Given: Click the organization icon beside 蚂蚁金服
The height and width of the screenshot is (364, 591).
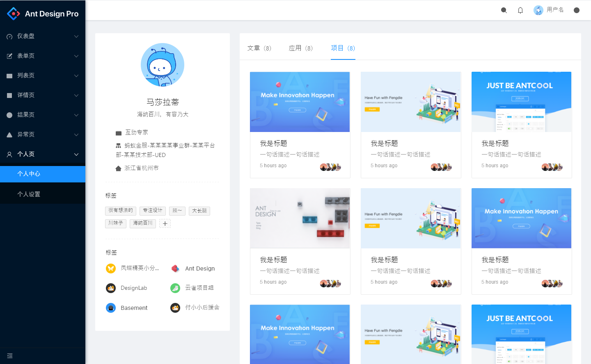Looking at the screenshot, I should pyautogui.click(x=119, y=146).
